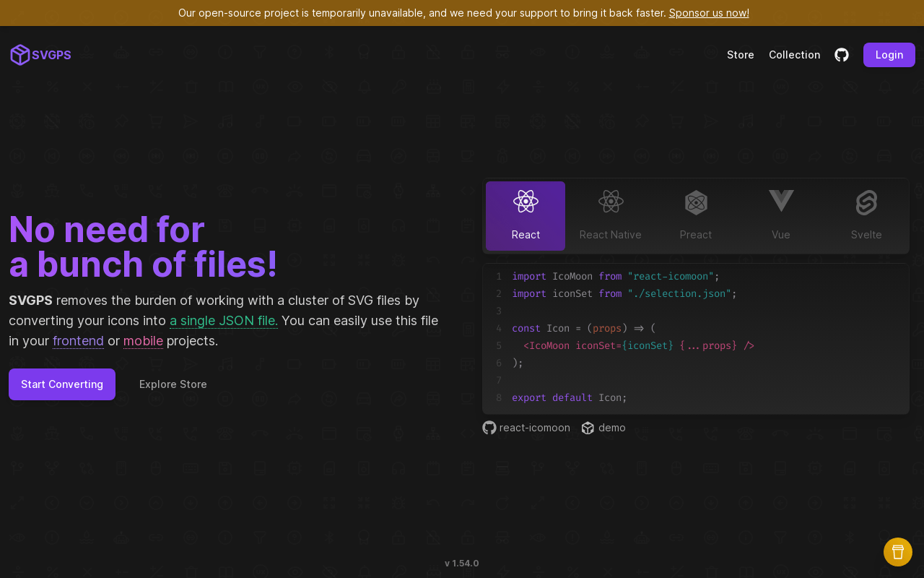Open the demo link text
The image size is (924, 578).
point(612,428)
